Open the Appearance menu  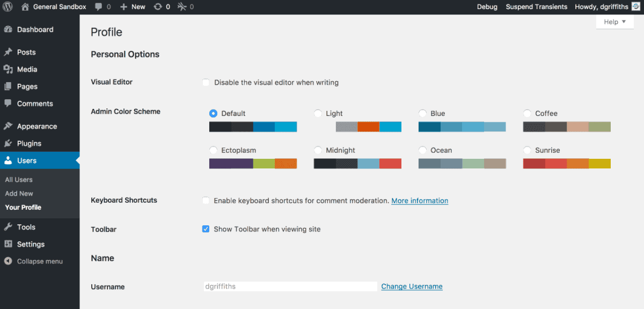tap(36, 127)
